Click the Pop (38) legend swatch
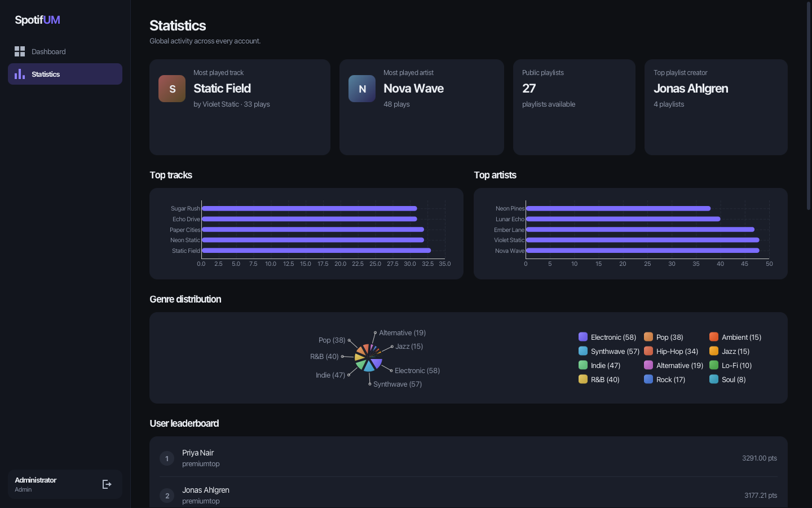Viewport: 812px width, 508px height. (x=648, y=337)
